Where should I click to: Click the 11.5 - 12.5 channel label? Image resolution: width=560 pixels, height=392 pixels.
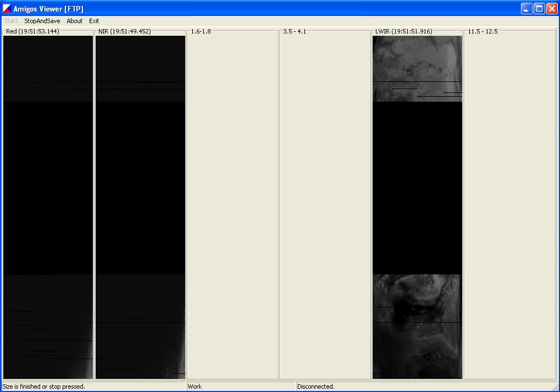click(x=483, y=31)
